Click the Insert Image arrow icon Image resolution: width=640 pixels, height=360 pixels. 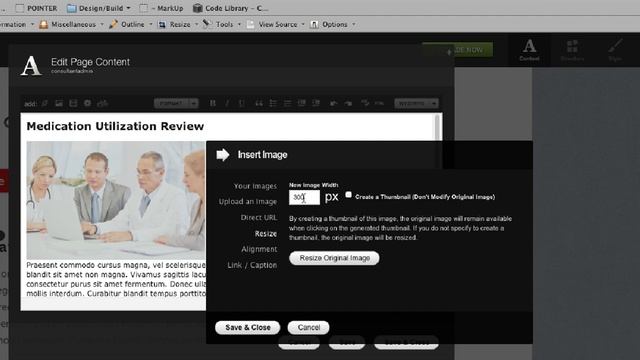point(223,155)
